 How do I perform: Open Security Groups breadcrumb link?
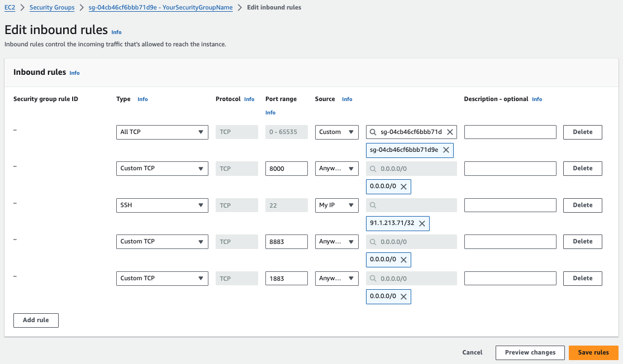click(x=52, y=8)
